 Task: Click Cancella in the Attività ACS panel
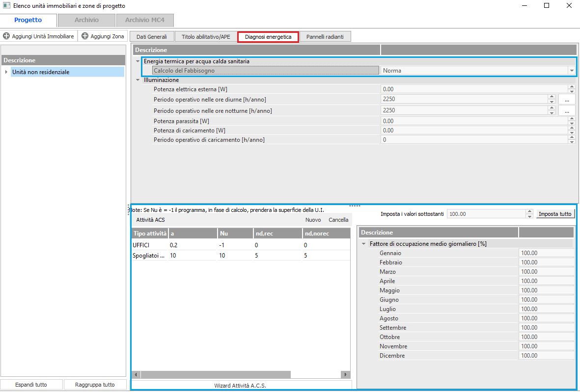click(338, 220)
